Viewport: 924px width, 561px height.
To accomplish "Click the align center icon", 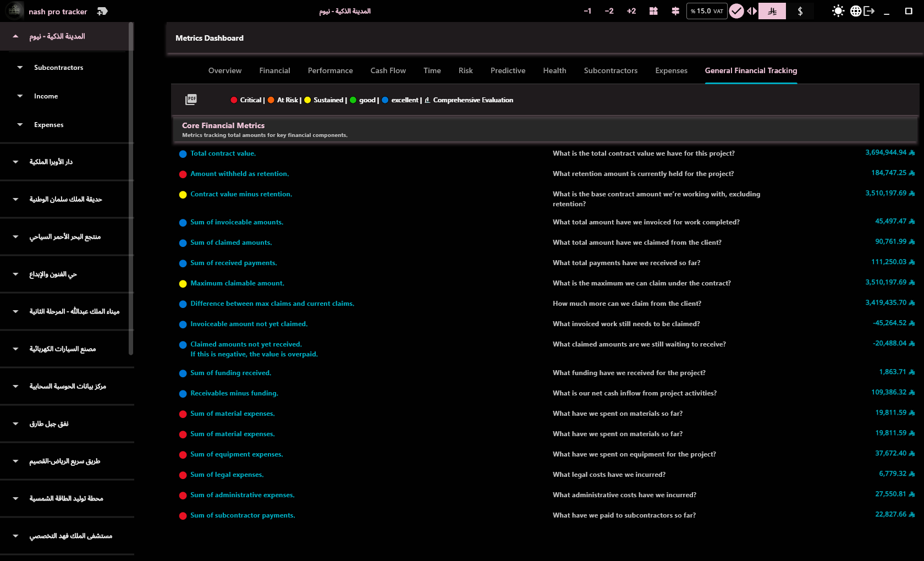I will 675,11.
